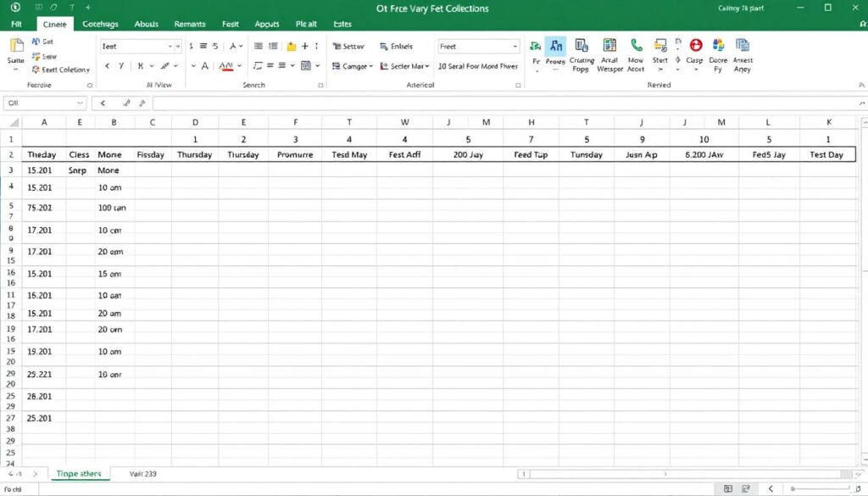Click the plus icon in alignment group
The image size is (868, 496).
coord(304,47)
